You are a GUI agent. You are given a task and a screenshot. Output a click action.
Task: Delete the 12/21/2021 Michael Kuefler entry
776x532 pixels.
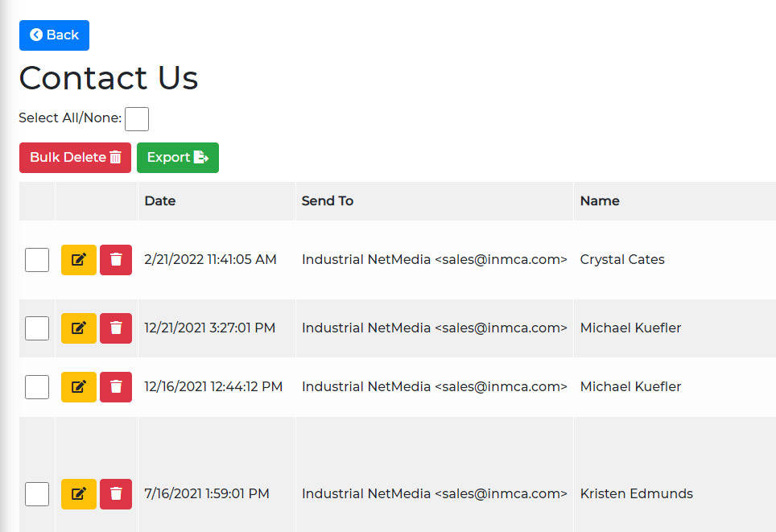coord(116,328)
